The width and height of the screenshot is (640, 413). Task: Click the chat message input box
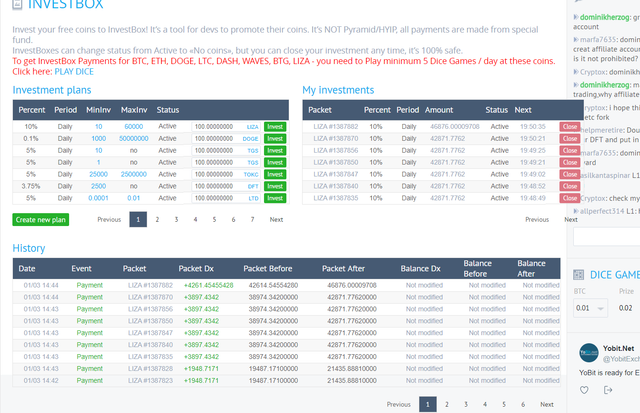tap(607, 237)
